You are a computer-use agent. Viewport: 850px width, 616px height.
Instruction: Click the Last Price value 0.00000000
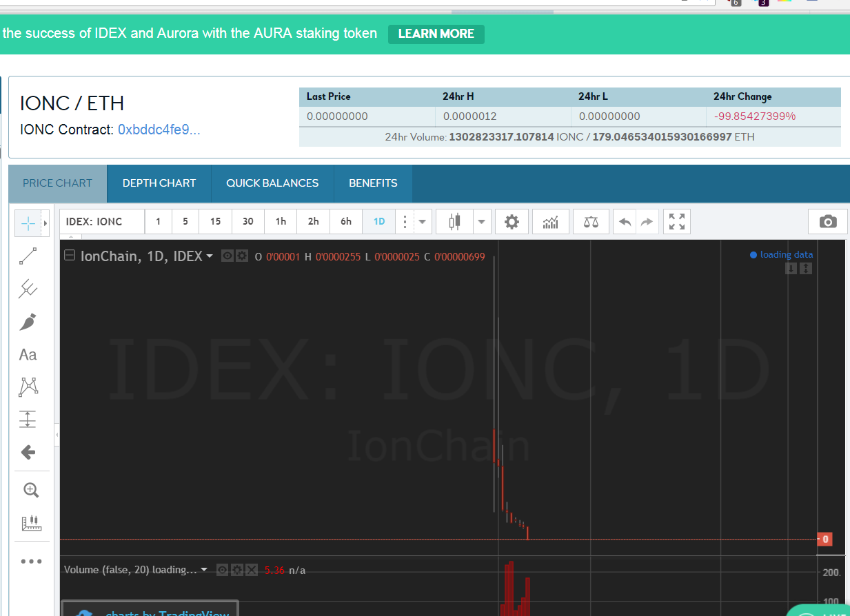337,116
